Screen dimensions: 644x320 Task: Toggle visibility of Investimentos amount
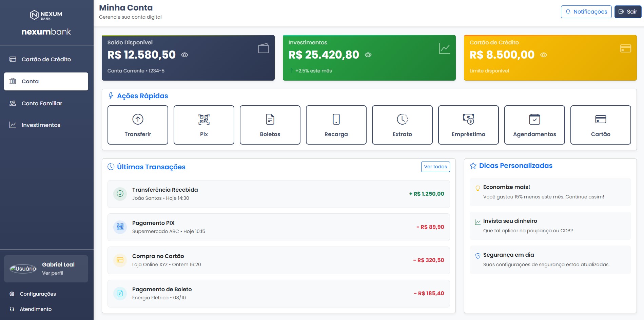click(368, 55)
